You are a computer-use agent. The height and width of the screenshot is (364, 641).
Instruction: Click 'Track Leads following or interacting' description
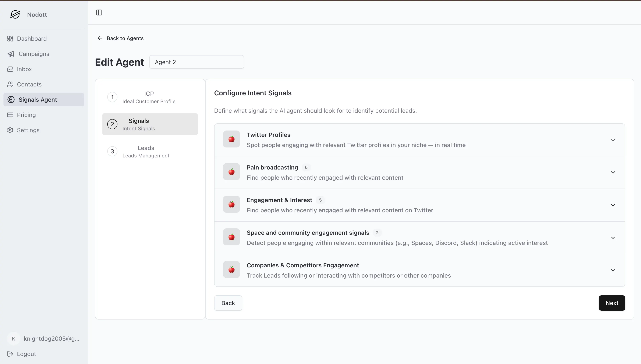pos(349,275)
